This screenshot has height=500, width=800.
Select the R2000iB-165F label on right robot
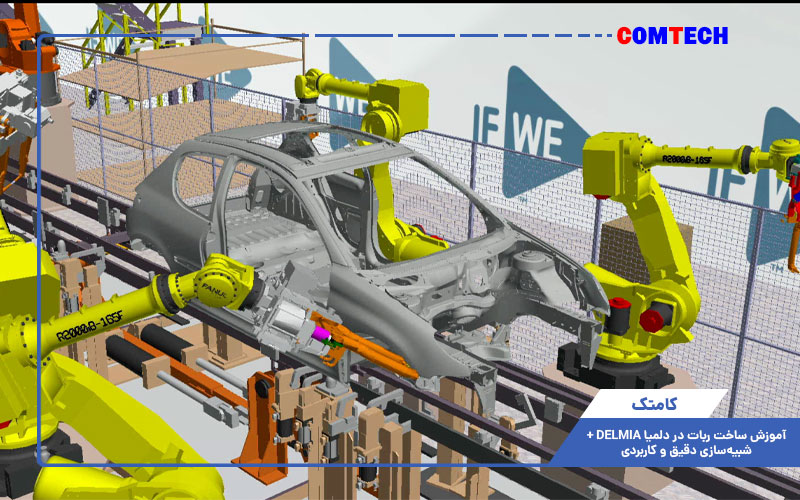(x=691, y=157)
